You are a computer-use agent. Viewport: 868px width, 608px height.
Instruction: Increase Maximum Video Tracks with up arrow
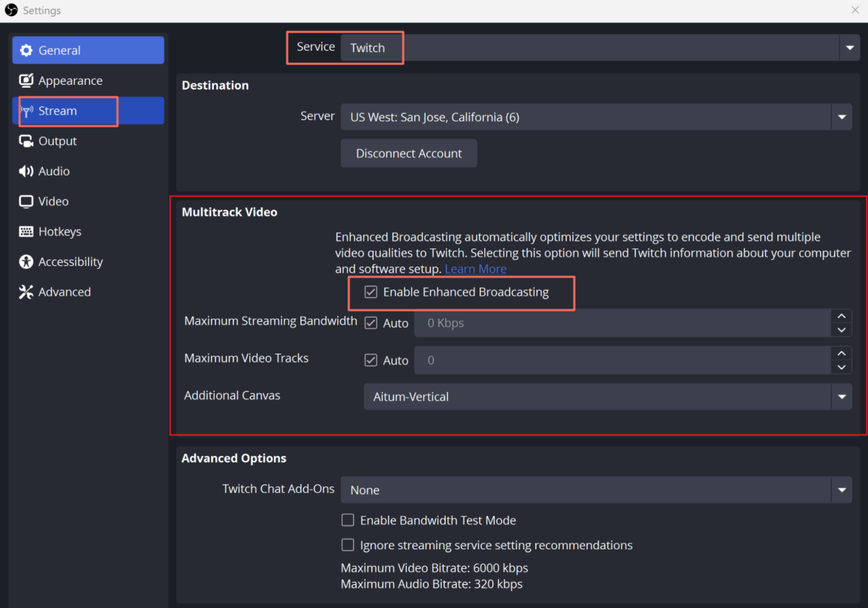coord(841,353)
